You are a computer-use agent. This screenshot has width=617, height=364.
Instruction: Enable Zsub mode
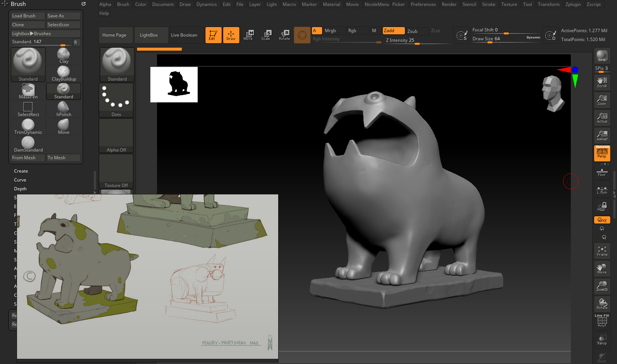tap(417, 31)
